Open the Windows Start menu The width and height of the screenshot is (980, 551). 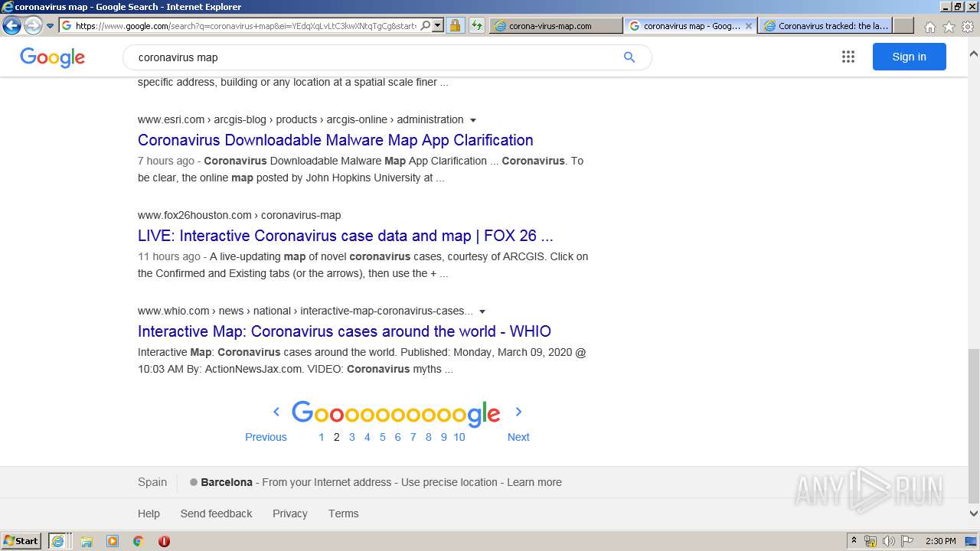[x=21, y=540]
